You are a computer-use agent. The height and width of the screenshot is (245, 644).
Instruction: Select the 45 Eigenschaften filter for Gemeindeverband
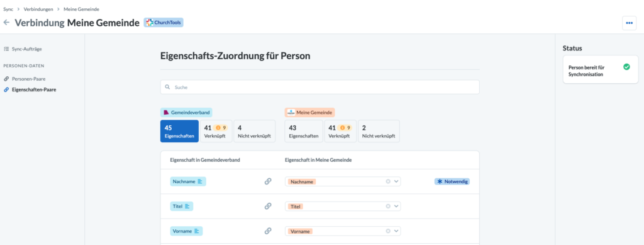(x=179, y=131)
